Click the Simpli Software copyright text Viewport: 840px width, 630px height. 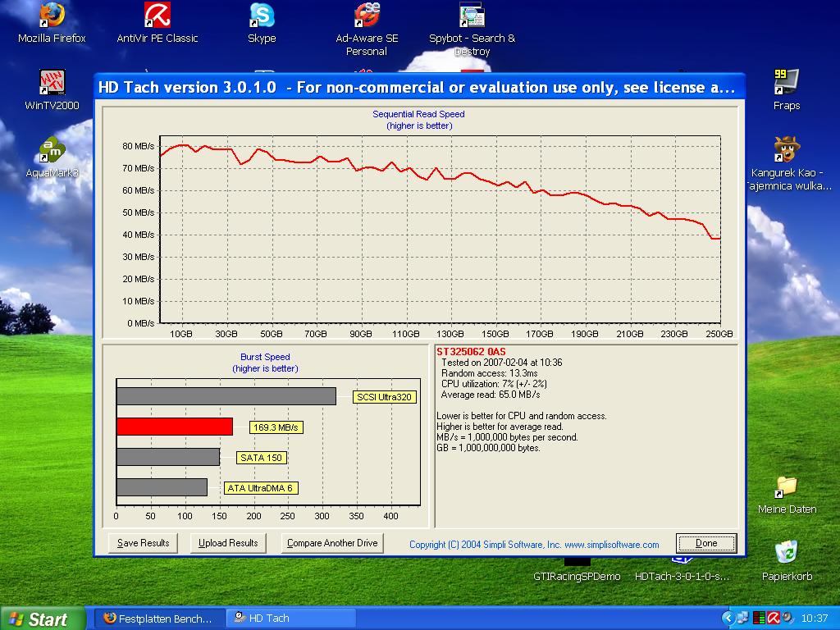click(534, 545)
